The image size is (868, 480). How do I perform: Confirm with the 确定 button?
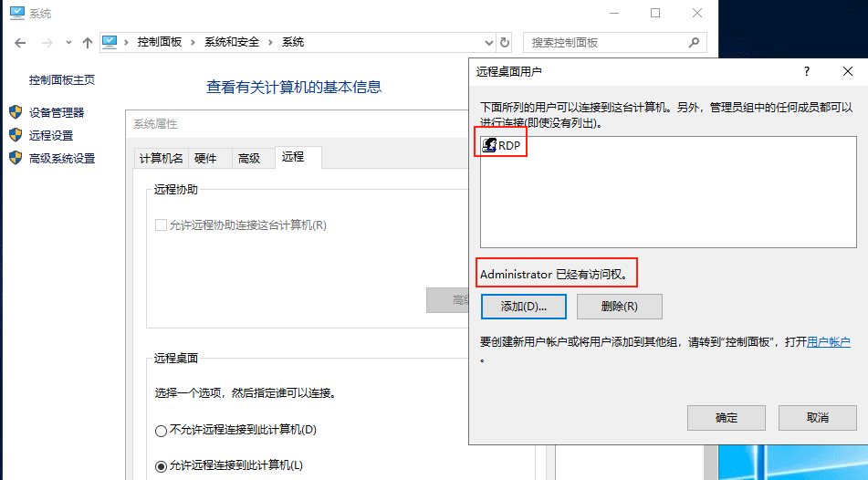point(727,418)
